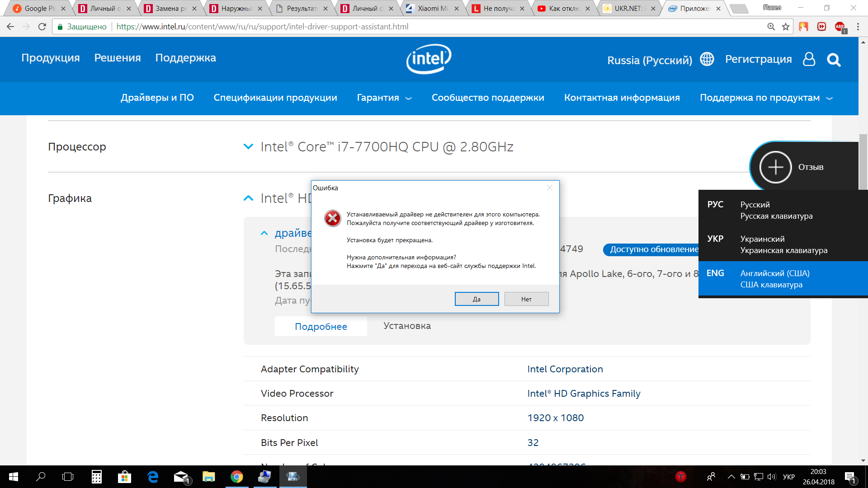
Task: Click Установка button
Action: [407, 326]
